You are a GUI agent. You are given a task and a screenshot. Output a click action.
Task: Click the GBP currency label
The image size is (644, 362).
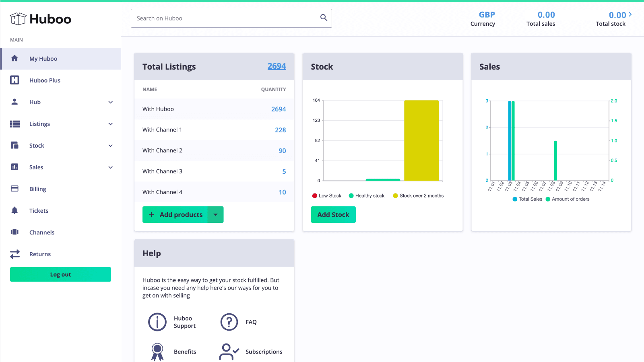click(487, 14)
